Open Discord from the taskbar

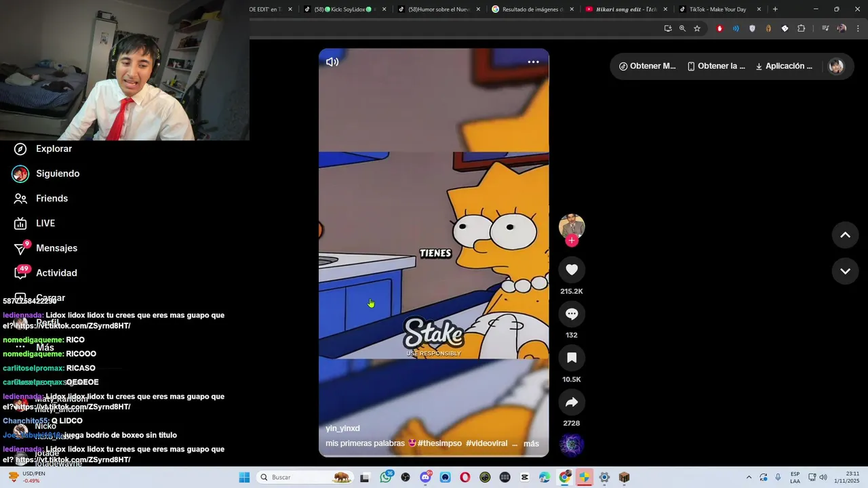[x=425, y=477]
